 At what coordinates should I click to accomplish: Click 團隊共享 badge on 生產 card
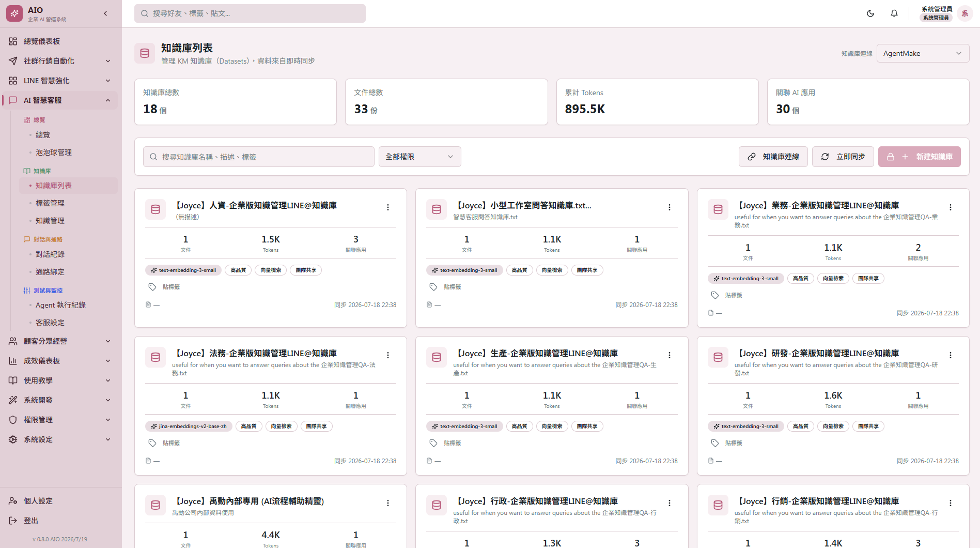[587, 427]
